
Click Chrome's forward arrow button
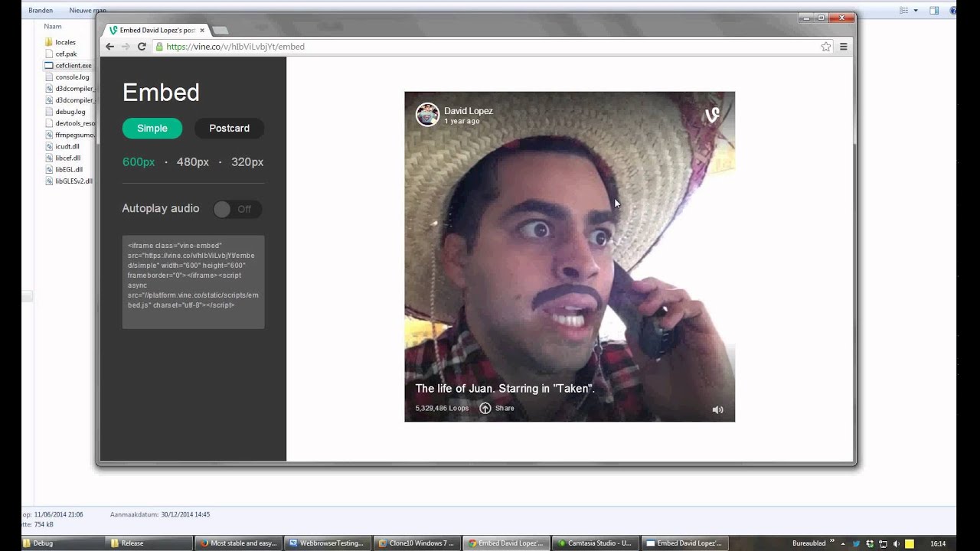[x=126, y=47]
